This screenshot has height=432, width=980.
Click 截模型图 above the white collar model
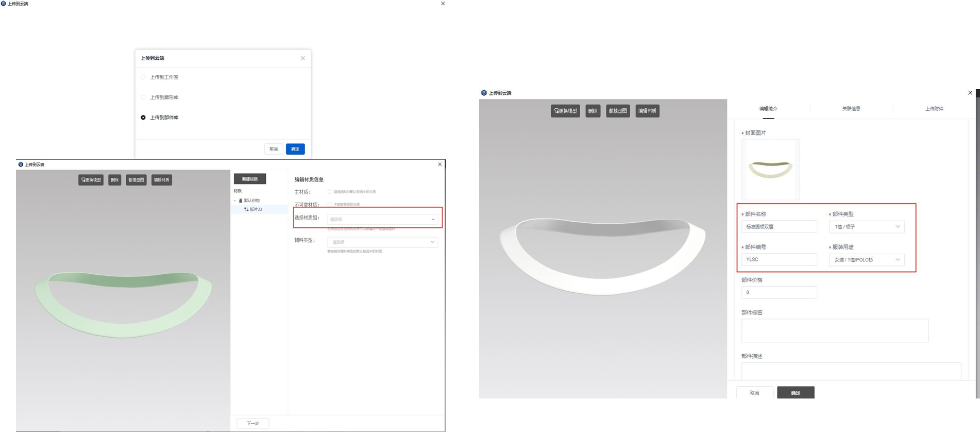tap(617, 111)
